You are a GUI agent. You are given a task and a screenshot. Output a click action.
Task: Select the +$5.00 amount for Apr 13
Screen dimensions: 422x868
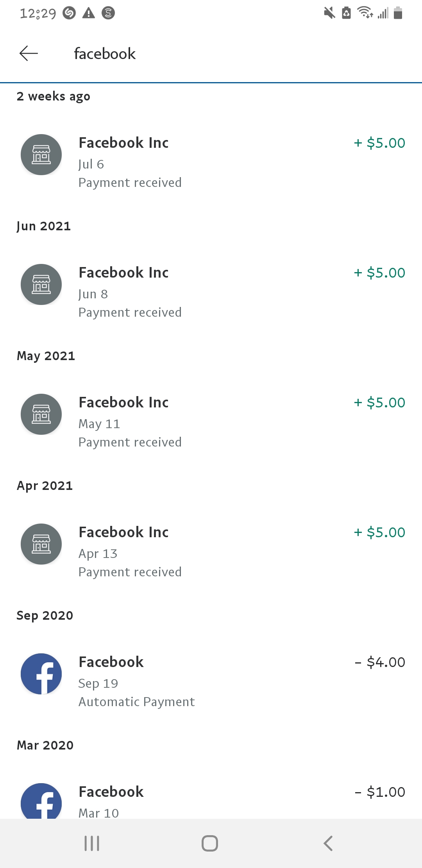coord(379,531)
